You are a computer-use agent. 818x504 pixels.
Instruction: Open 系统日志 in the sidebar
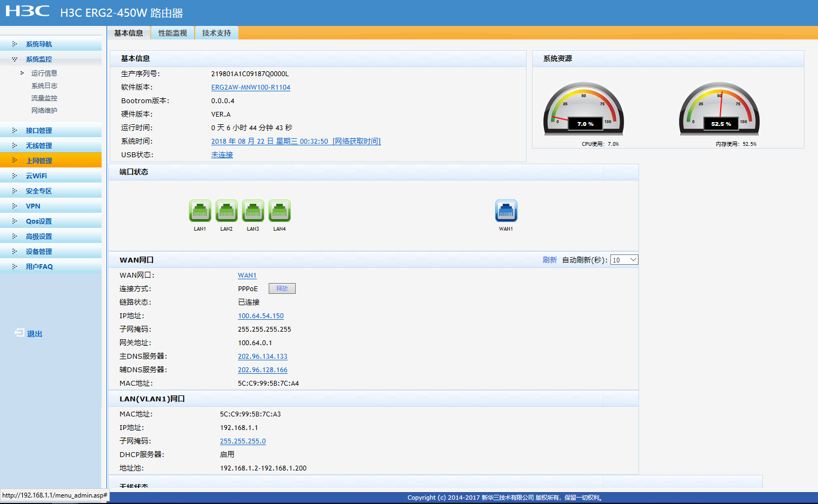(44, 85)
